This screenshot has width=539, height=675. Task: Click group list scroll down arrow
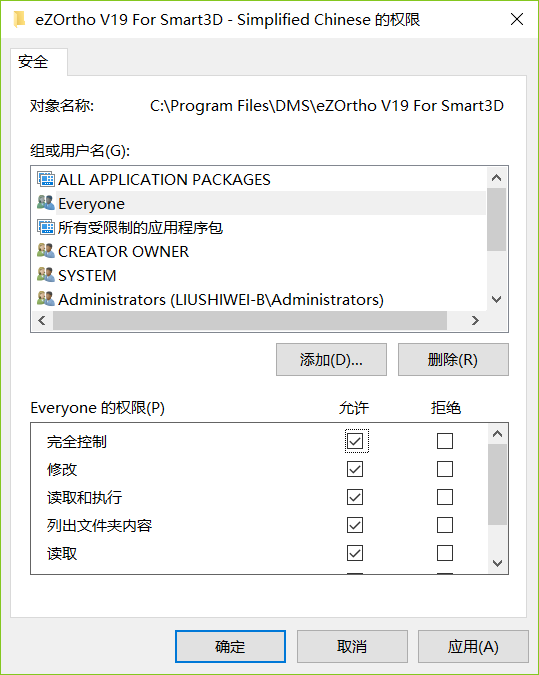(497, 299)
